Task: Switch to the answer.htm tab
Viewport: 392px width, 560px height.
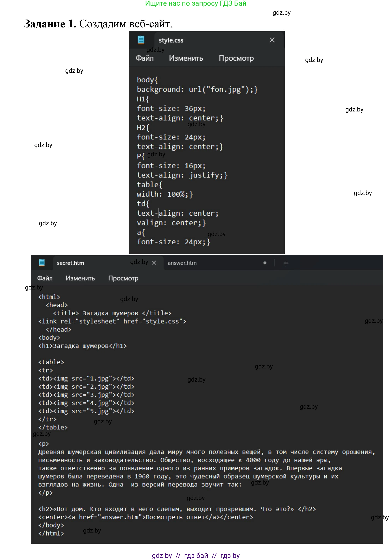Action: coord(182,263)
